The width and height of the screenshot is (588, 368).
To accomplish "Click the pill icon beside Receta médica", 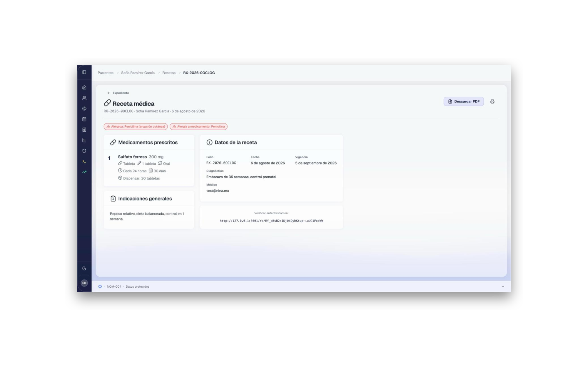I will [x=107, y=103].
